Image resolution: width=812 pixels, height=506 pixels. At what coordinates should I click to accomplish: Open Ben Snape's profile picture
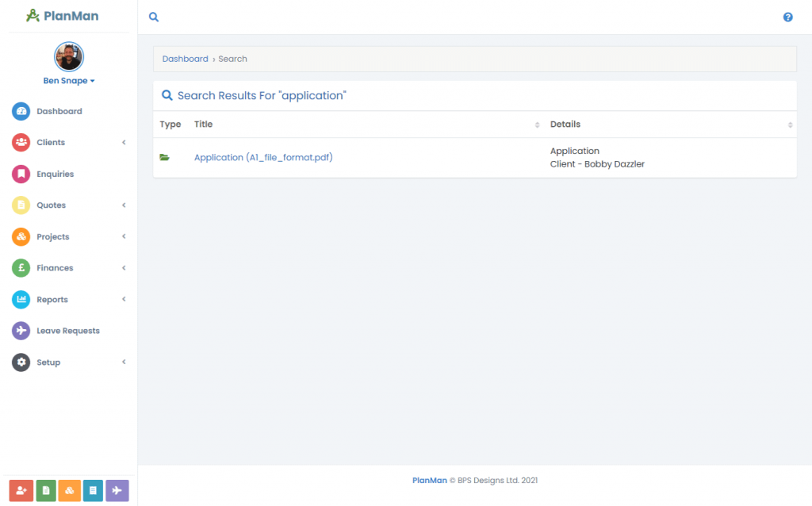click(x=69, y=56)
